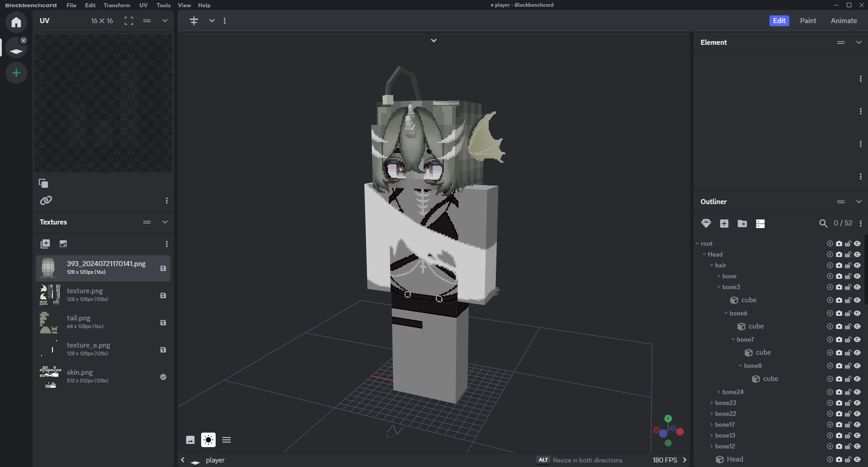Image resolution: width=868 pixels, height=467 pixels.
Task: Toggle viewport shading button
Action: (x=208, y=440)
